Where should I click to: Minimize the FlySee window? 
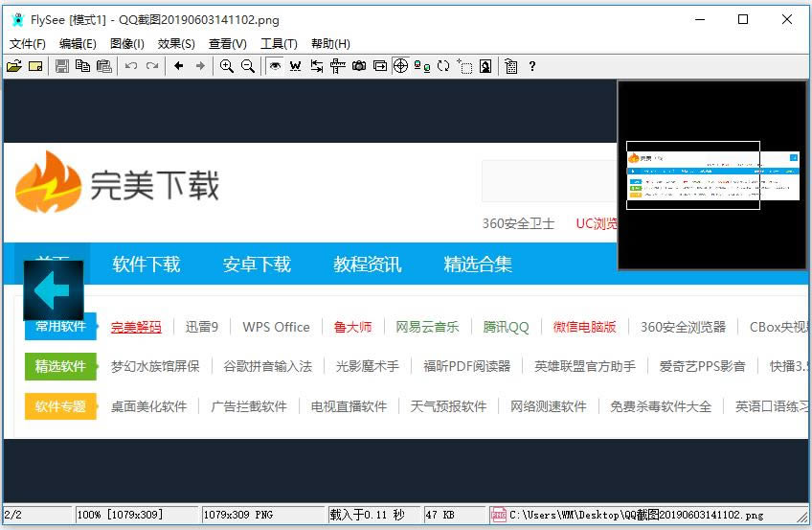click(x=700, y=20)
